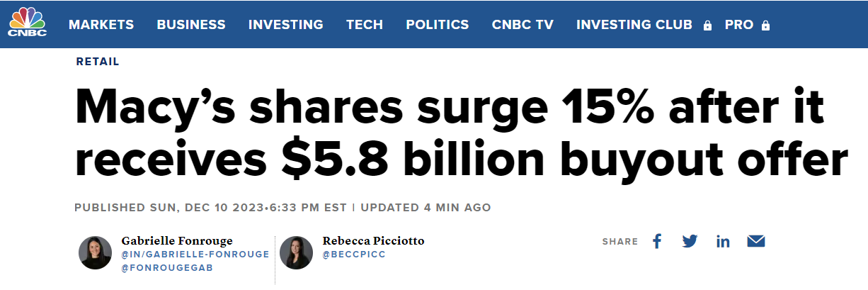The image size is (868, 290).
Task: Open @FONROUGEGAB Twitter handle
Action: coord(167,268)
